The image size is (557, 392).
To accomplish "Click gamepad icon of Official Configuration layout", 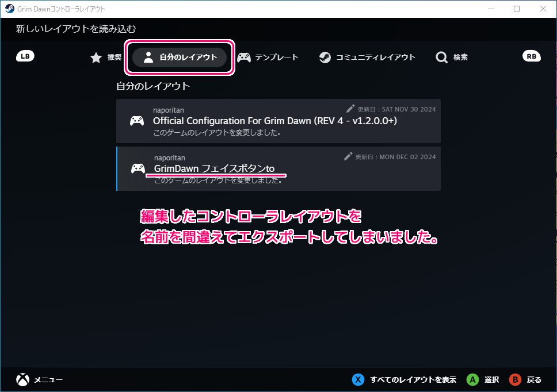I will pyautogui.click(x=137, y=121).
